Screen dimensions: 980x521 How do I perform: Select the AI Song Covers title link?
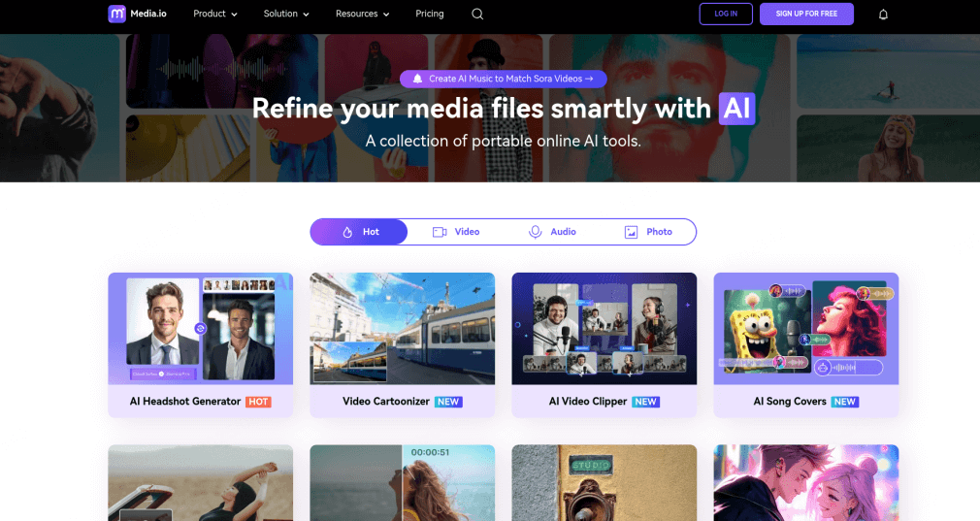[790, 402]
